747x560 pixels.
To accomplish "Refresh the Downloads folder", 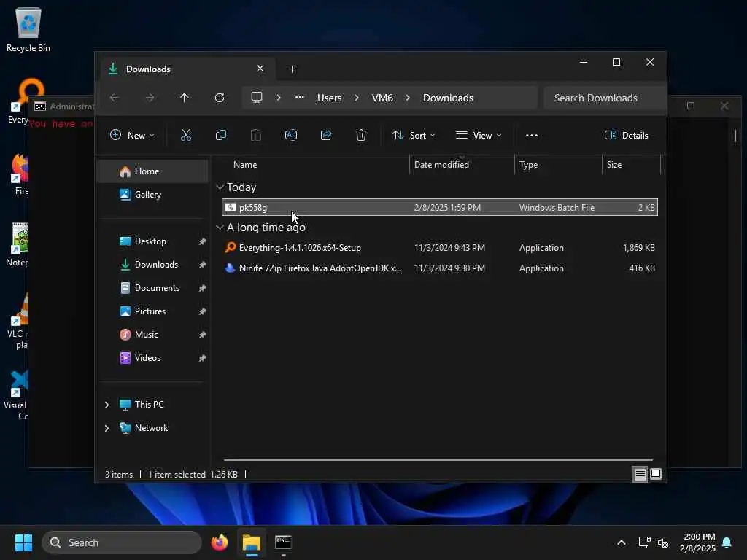I will pyautogui.click(x=220, y=98).
